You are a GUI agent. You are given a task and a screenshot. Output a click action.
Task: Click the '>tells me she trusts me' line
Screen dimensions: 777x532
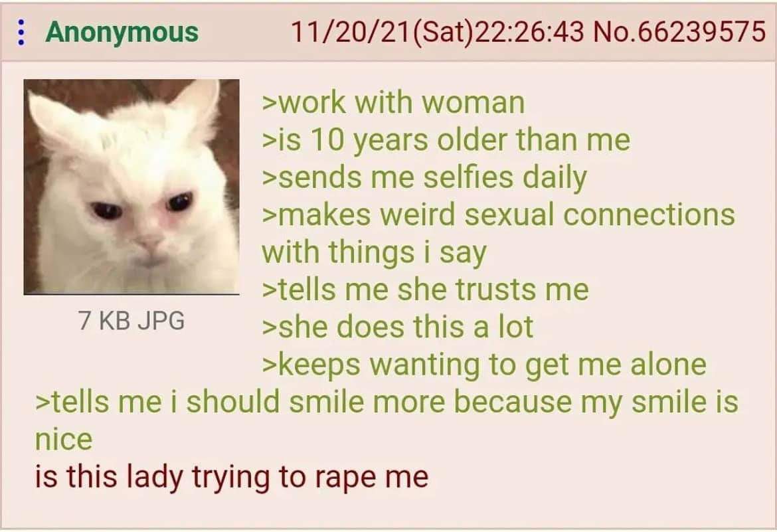click(425, 290)
